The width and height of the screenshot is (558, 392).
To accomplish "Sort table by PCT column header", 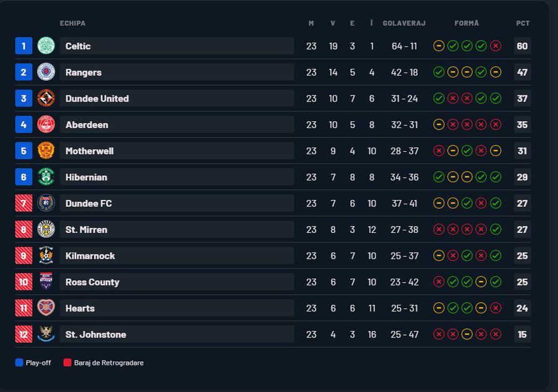I will pos(523,24).
